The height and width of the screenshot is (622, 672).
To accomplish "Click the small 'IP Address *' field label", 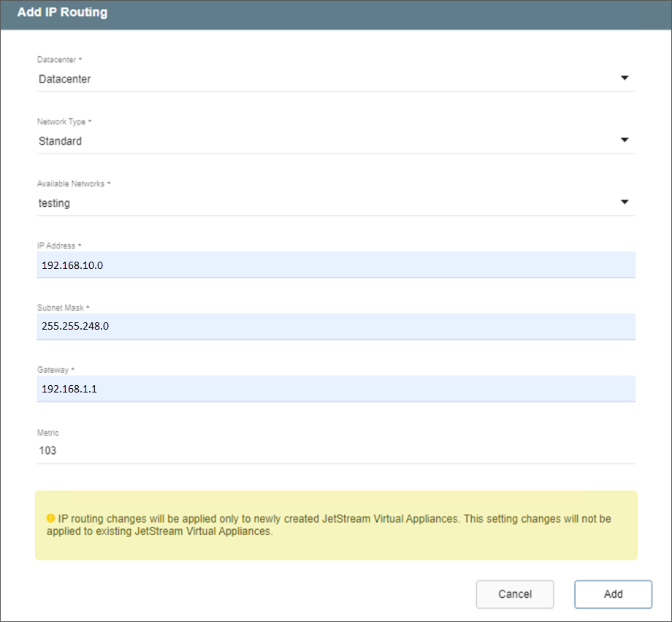I will pyautogui.click(x=58, y=246).
